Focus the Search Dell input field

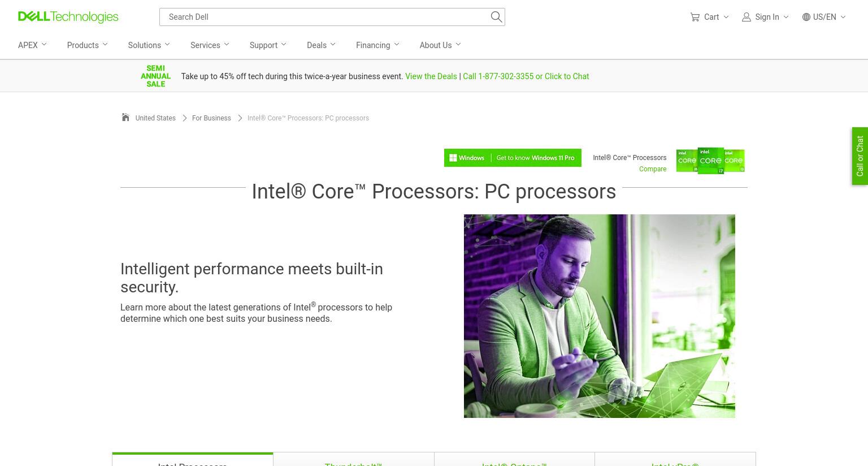click(x=325, y=17)
